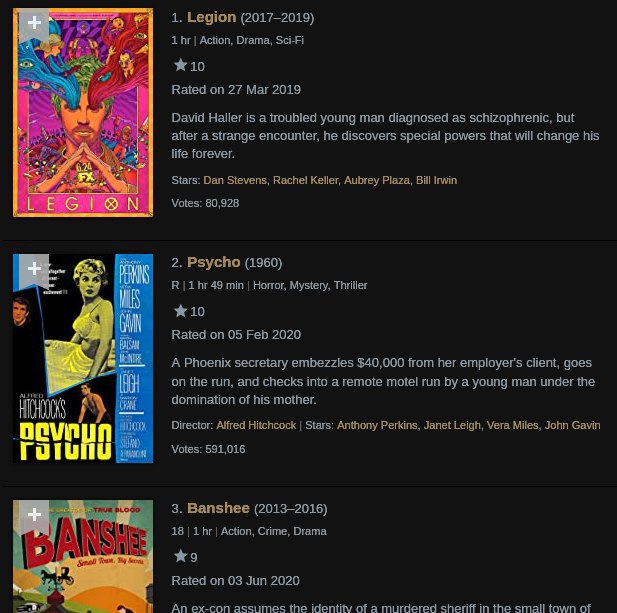Open Dan Stevens' actor page
Screen dimensions: 617x613
(x=235, y=180)
